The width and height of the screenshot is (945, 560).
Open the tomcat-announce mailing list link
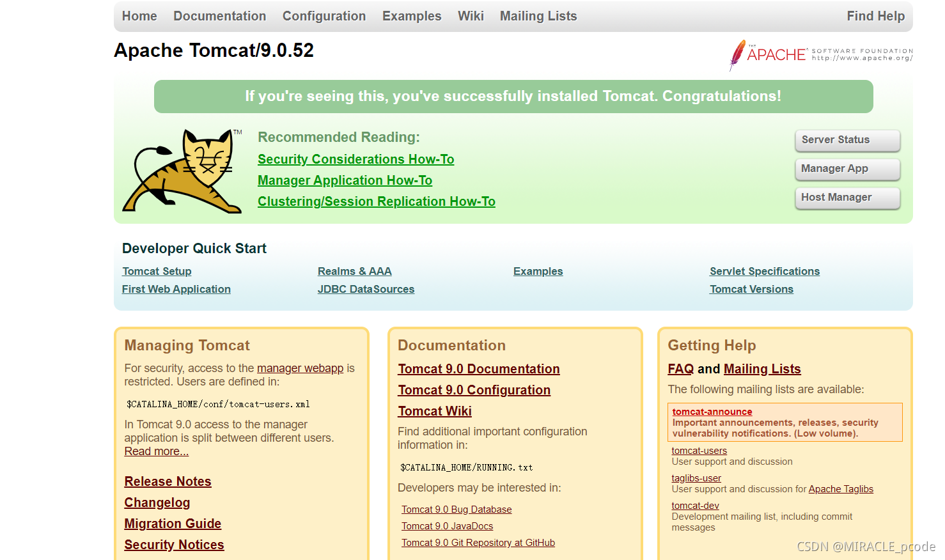click(712, 412)
